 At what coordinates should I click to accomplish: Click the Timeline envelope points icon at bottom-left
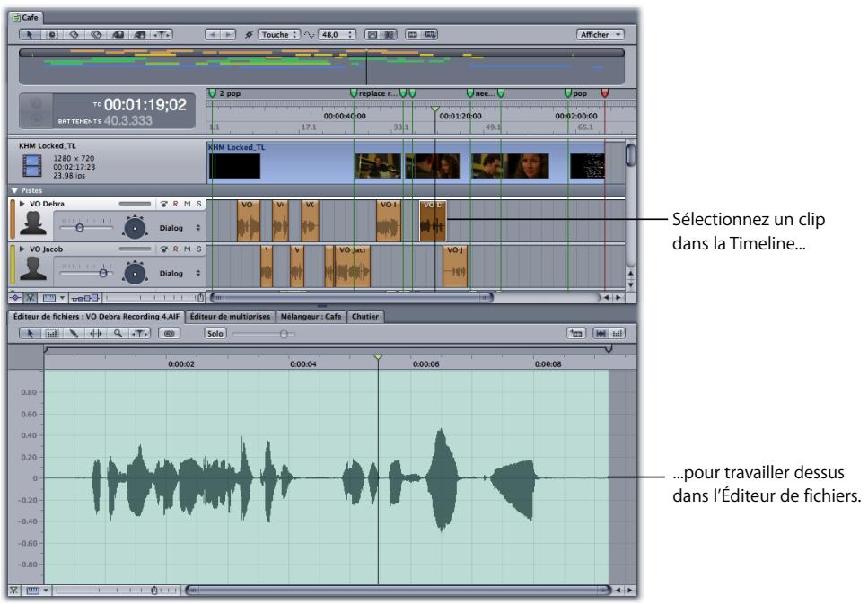15,298
